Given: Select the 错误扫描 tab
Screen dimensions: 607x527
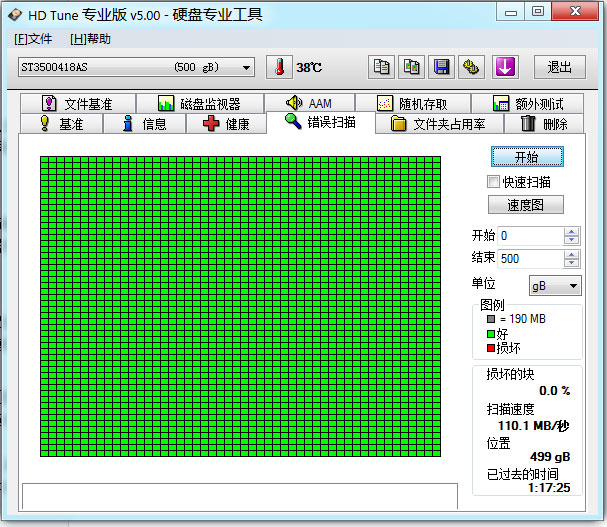Looking at the screenshot, I should [x=321, y=122].
